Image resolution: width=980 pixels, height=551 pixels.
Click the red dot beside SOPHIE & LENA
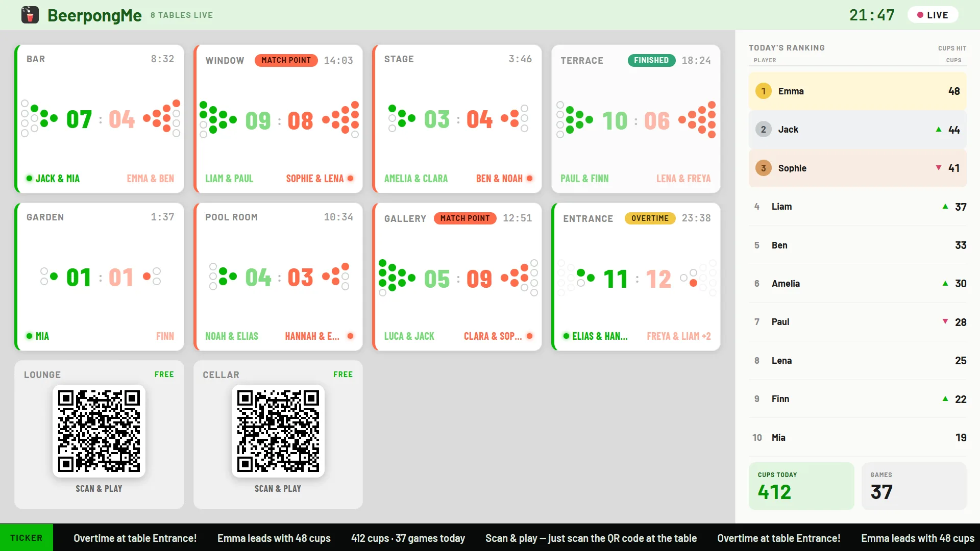pyautogui.click(x=351, y=179)
